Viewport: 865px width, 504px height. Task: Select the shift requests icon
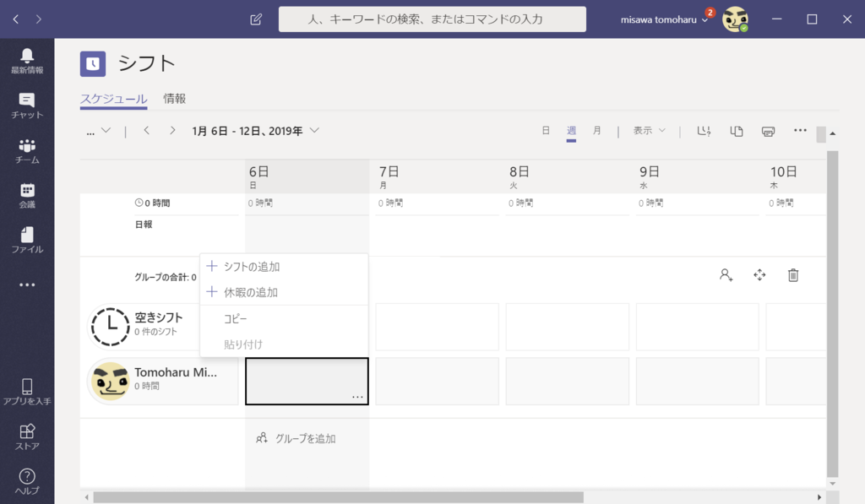tap(704, 131)
